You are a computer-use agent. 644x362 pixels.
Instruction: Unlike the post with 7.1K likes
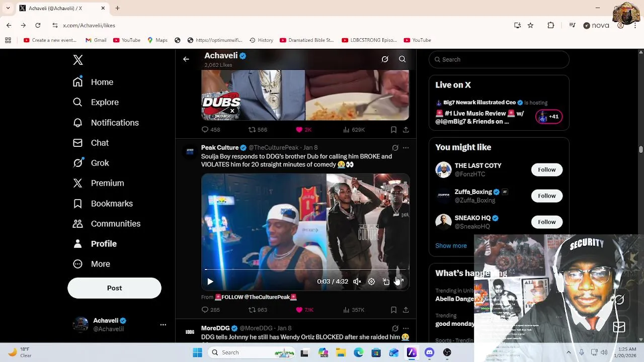pyautogui.click(x=305, y=310)
